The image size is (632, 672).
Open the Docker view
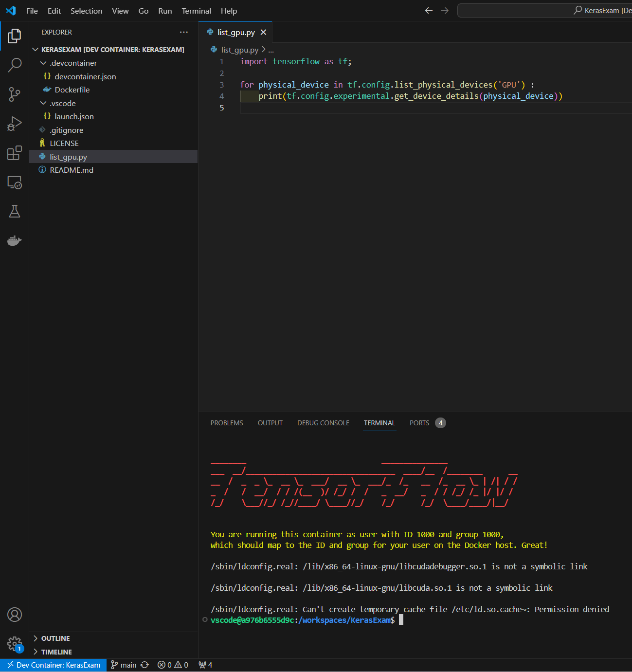coord(15,240)
